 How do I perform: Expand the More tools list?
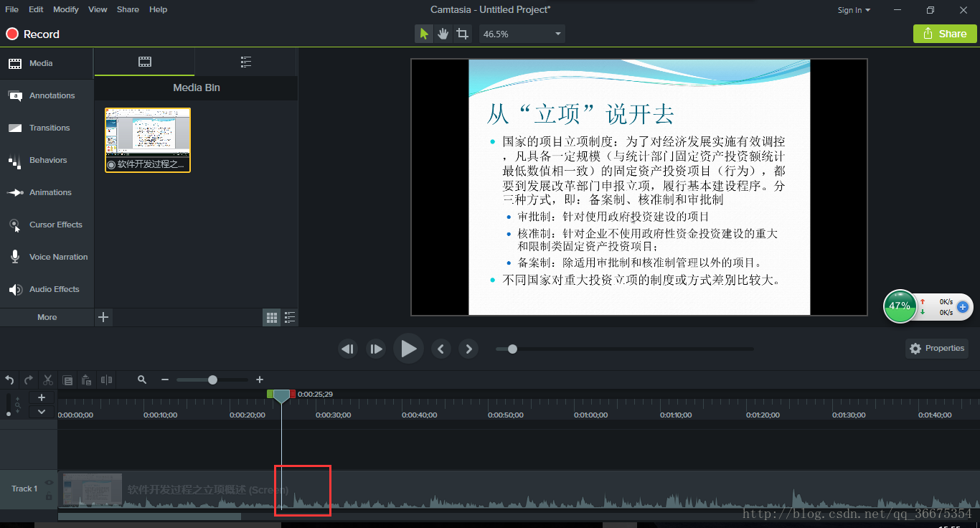tap(47, 317)
